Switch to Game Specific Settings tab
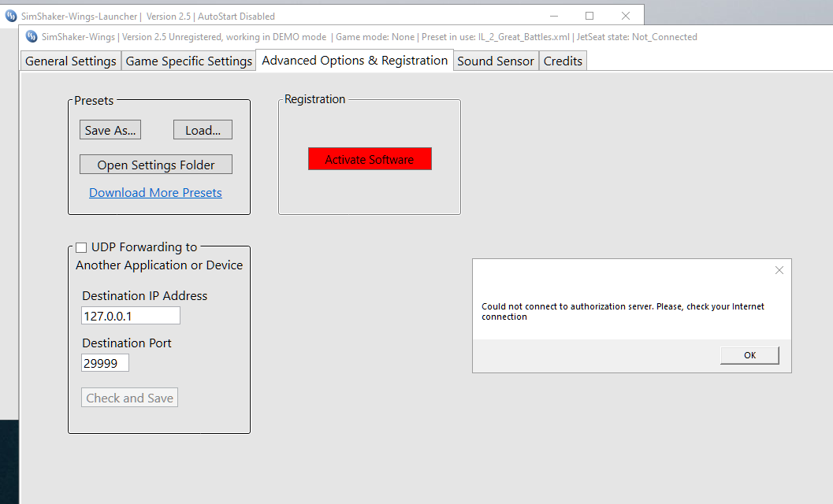Screen dimensions: 833x504 pos(188,61)
